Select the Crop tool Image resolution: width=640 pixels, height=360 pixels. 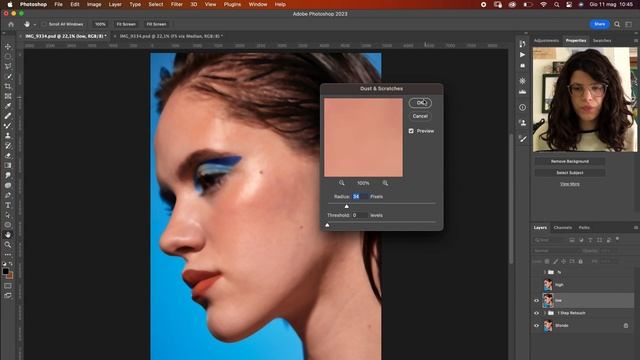[8, 87]
